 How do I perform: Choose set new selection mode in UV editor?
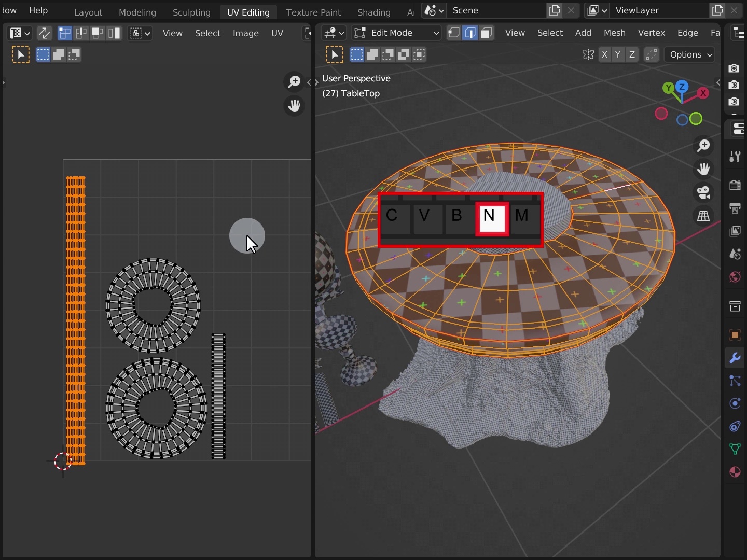point(43,54)
